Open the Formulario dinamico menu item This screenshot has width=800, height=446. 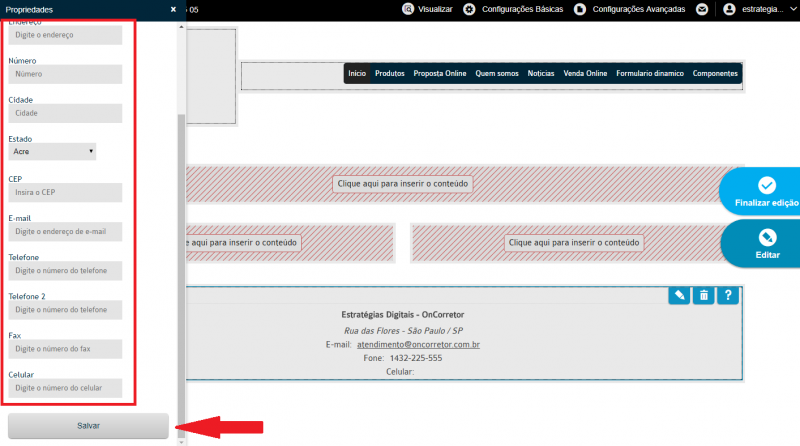coord(650,73)
